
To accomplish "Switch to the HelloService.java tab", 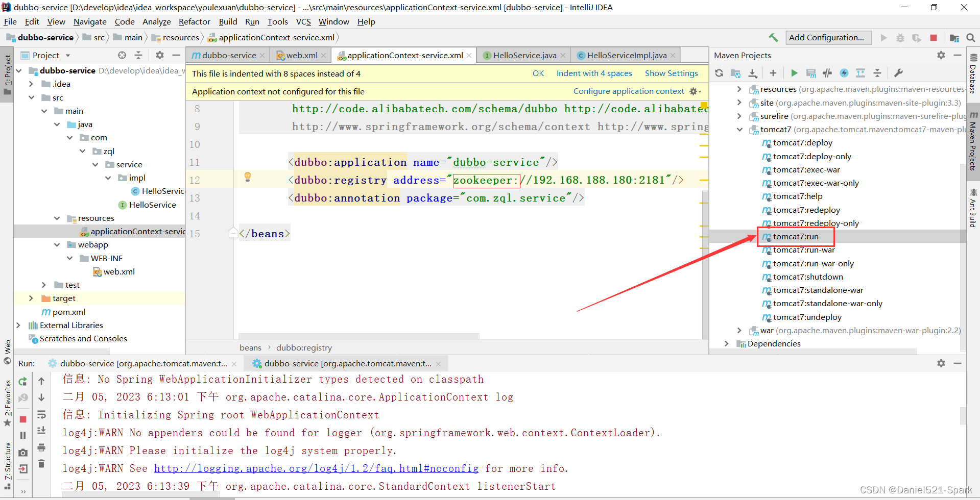I will point(524,55).
